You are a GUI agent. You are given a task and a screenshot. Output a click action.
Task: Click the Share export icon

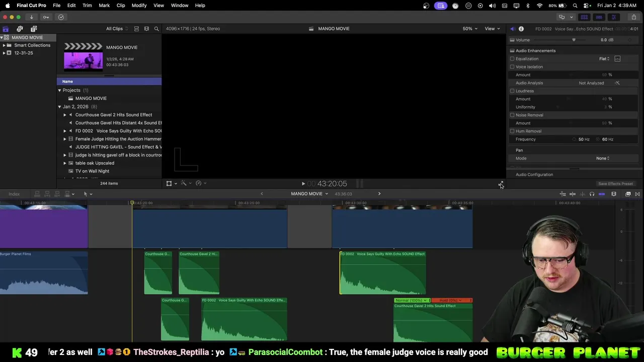pyautogui.click(x=633, y=17)
